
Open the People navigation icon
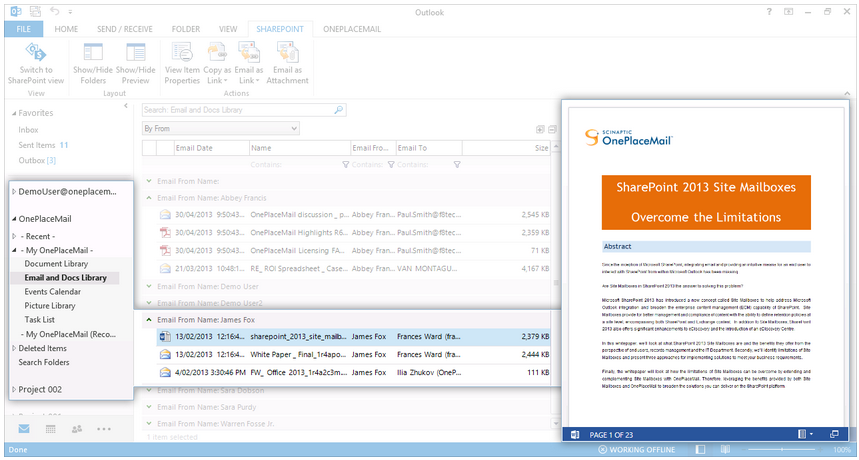pyautogui.click(x=77, y=428)
